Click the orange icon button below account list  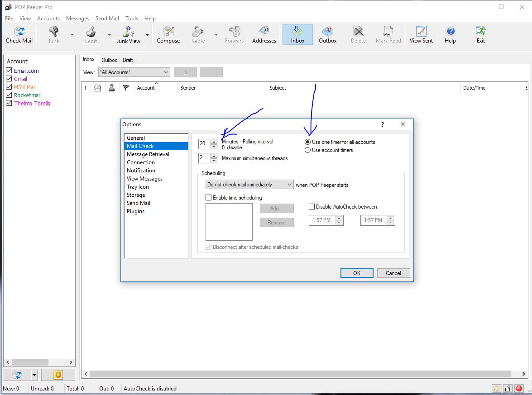pyautogui.click(x=58, y=375)
